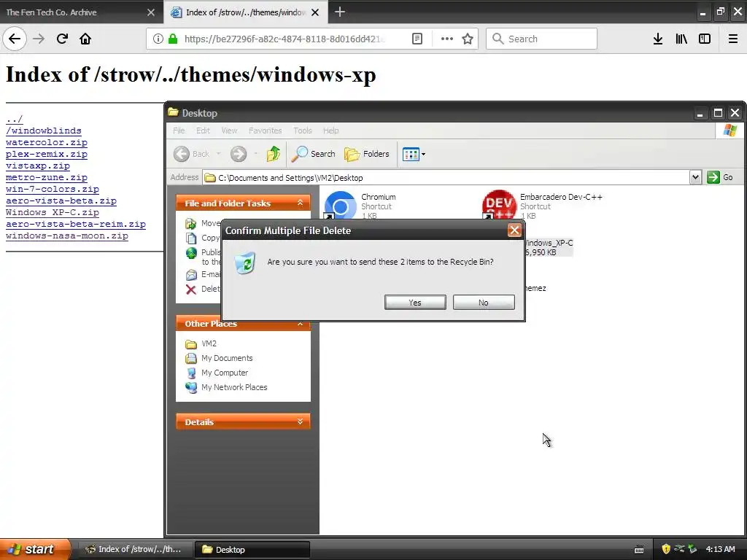Open page actions three-dot menu
Viewport: 747px width, 560px height.
tap(447, 39)
